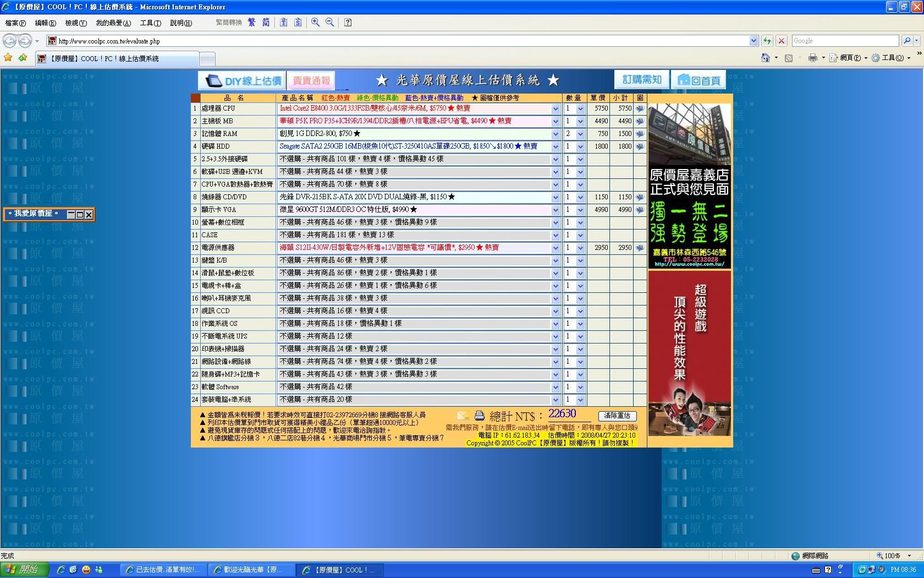Click the 原價屋嘉義店 advertisement banner
The image size is (924, 578).
(690, 186)
